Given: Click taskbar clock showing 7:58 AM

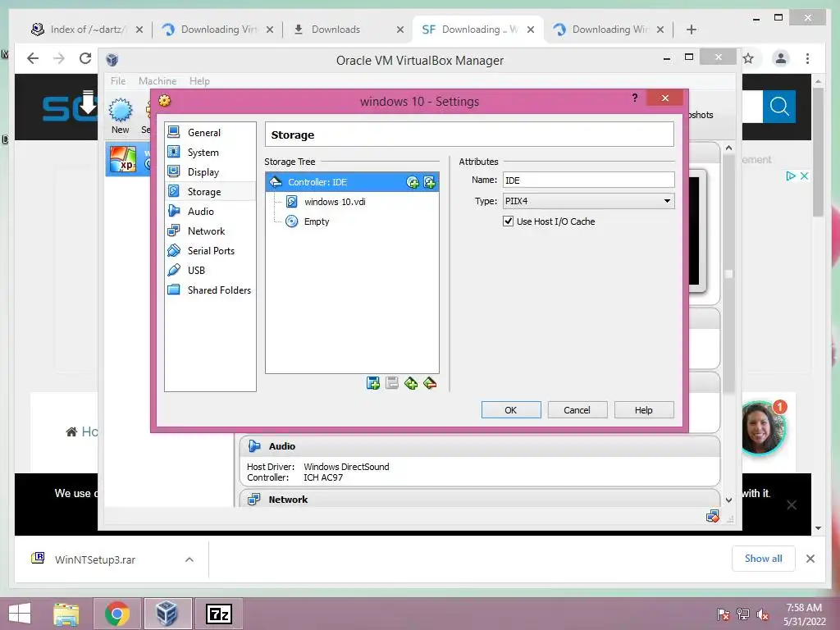Looking at the screenshot, I should point(804,614).
